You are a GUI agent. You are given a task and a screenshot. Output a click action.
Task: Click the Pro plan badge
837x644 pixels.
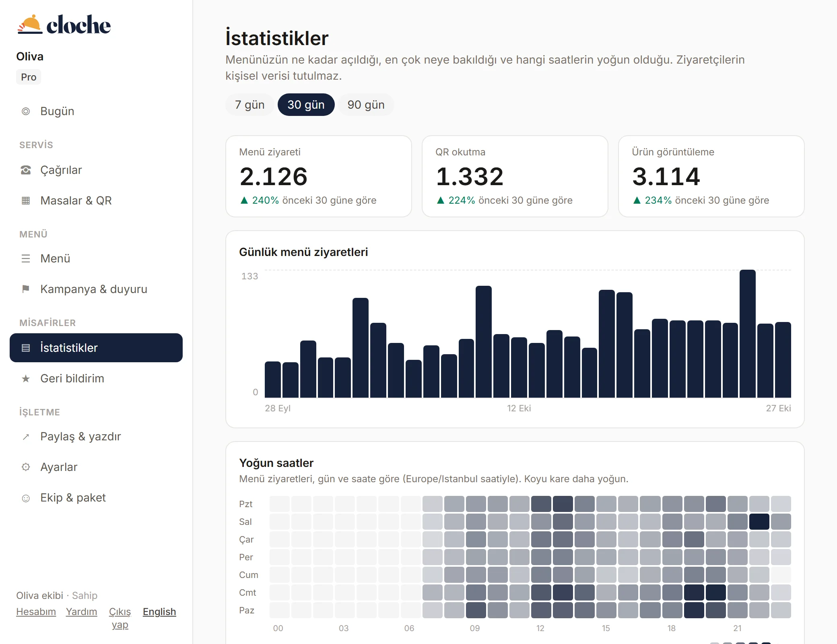pos(29,77)
